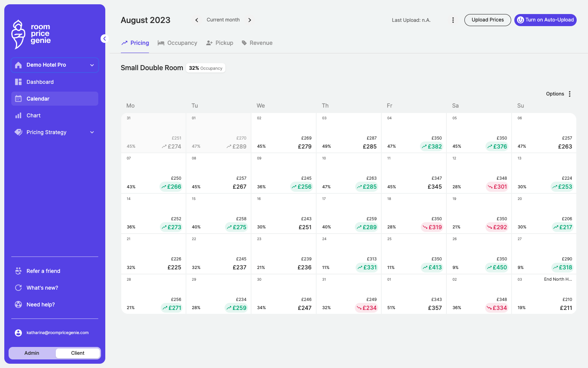
Task: Click End North H... event on Sept 03
Action: pyautogui.click(x=558, y=279)
